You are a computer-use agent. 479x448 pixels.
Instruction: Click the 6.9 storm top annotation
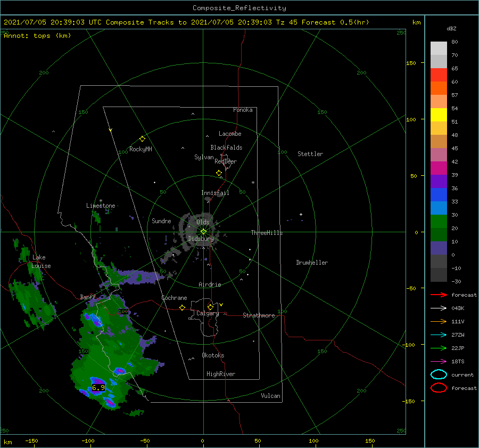[x=98, y=388]
